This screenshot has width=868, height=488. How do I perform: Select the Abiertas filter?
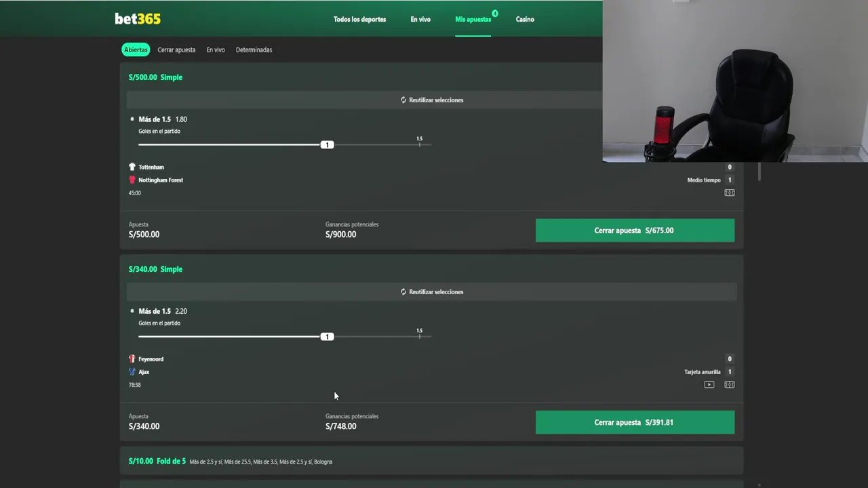tap(136, 49)
